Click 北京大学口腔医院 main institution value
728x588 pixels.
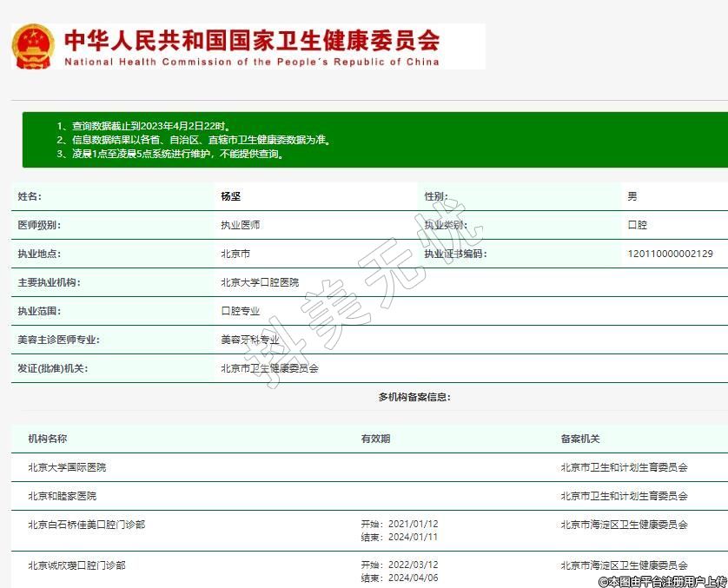pos(260,282)
